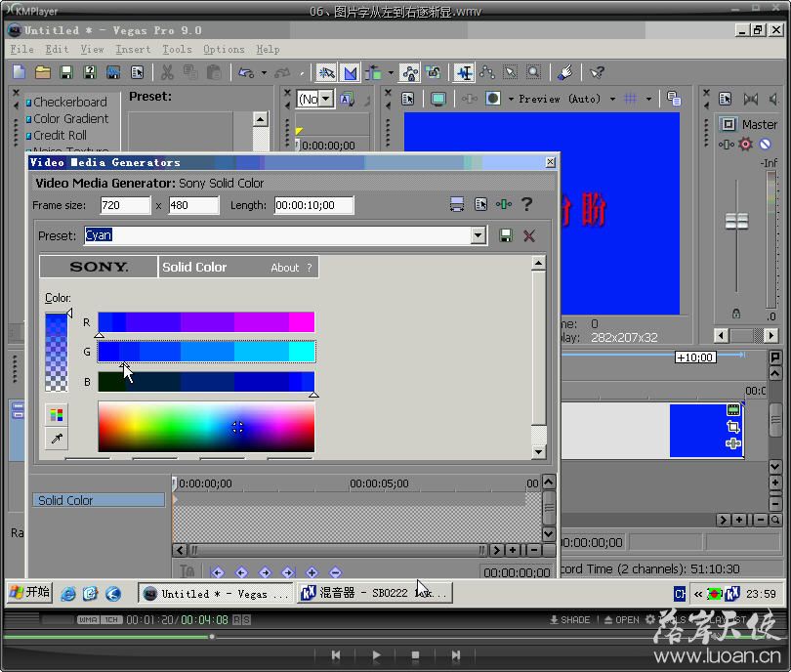The width and height of the screenshot is (791, 672).
Task: Open the Tools menu
Action: pos(177,50)
